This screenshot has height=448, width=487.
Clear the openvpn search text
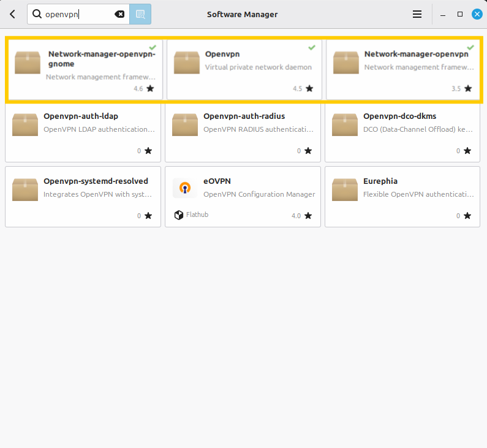(119, 14)
